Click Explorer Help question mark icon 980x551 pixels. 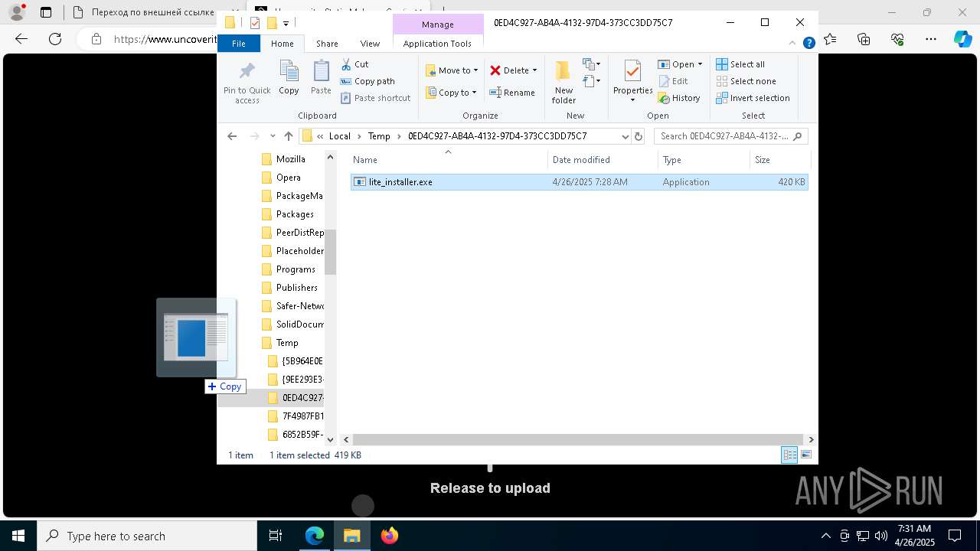pyautogui.click(x=808, y=44)
